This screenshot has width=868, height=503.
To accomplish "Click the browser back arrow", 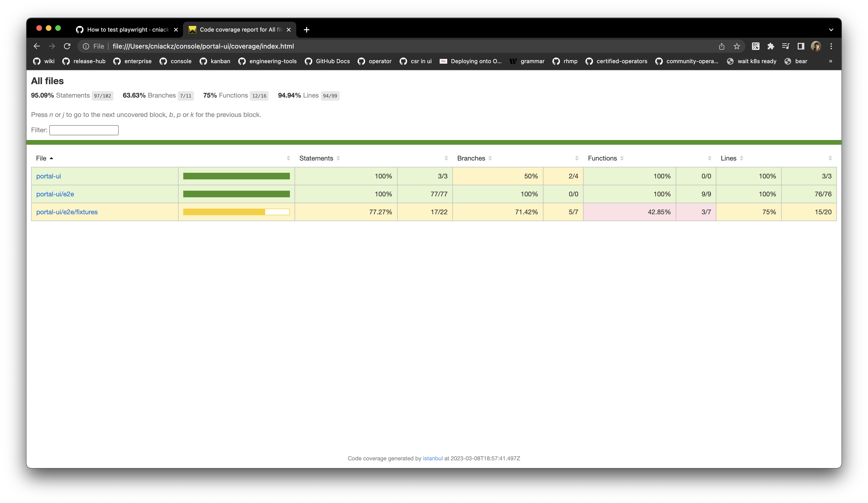I will (37, 46).
